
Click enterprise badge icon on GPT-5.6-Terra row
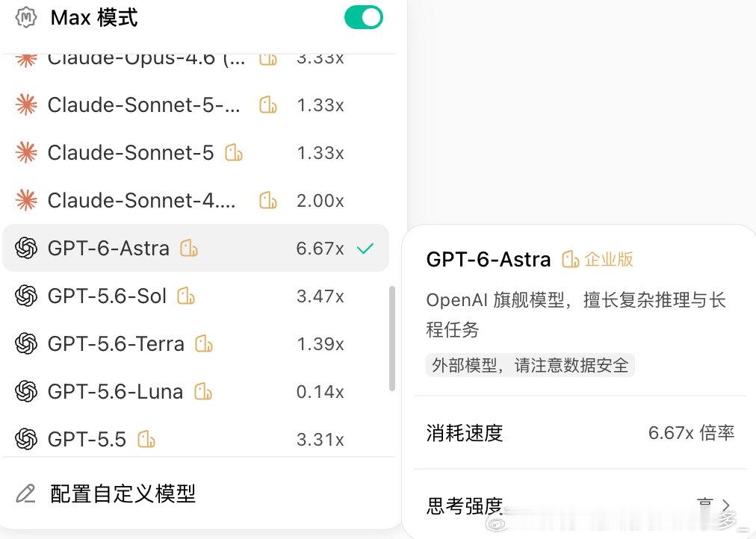pos(204,343)
